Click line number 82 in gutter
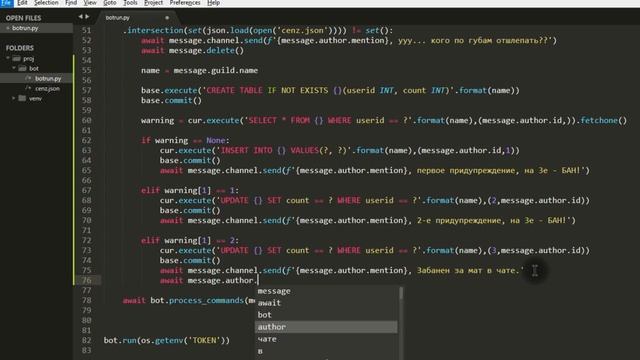The image size is (640, 360). (x=86, y=340)
